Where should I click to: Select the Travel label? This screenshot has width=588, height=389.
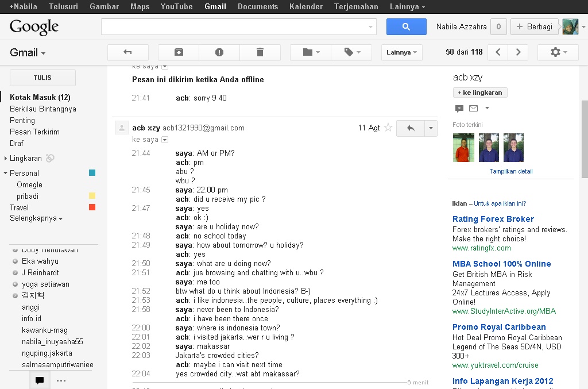[19, 208]
